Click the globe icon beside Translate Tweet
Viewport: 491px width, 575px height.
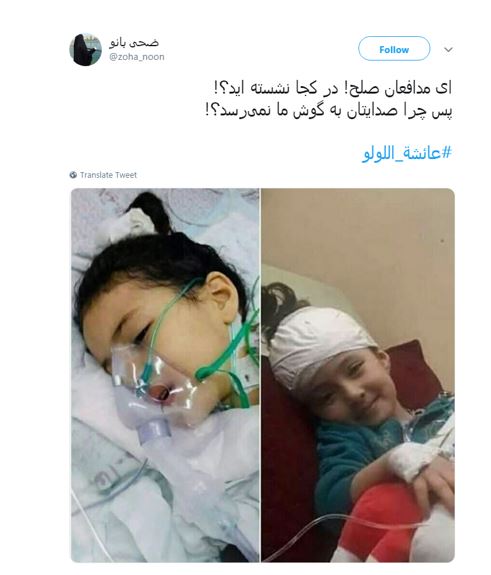[x=73, y=175]
